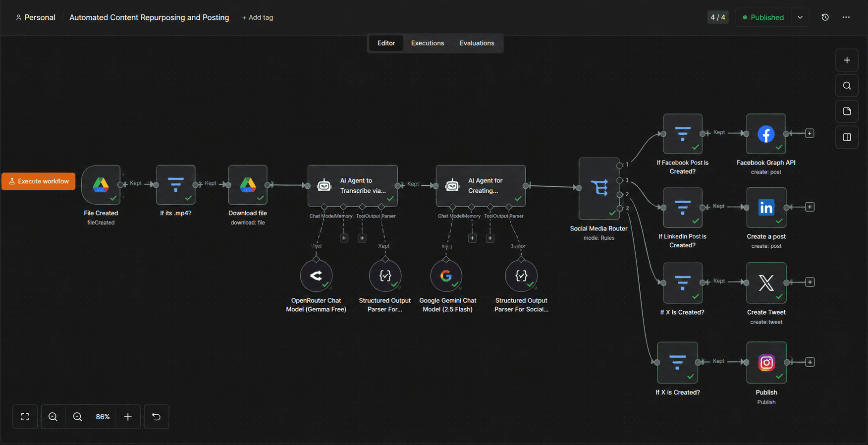Open the X Create Tweet node

point(766,282)
